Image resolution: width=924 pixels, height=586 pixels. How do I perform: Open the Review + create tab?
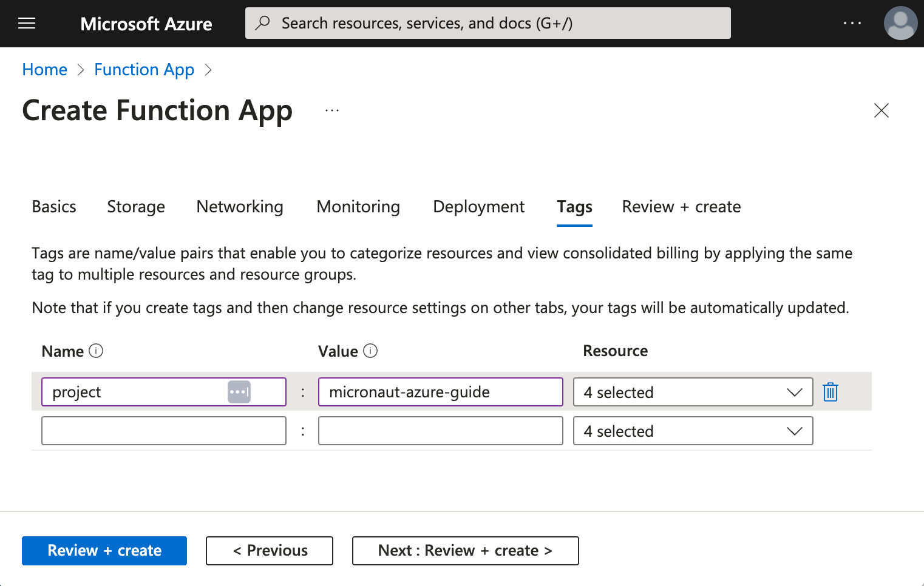pyautogui.click(x=681, y=207)
